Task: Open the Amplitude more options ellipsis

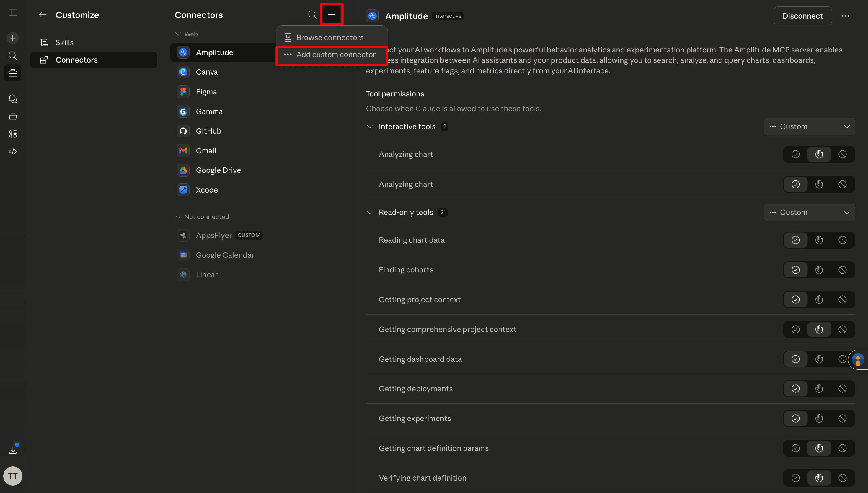Action: click(845, 16)
